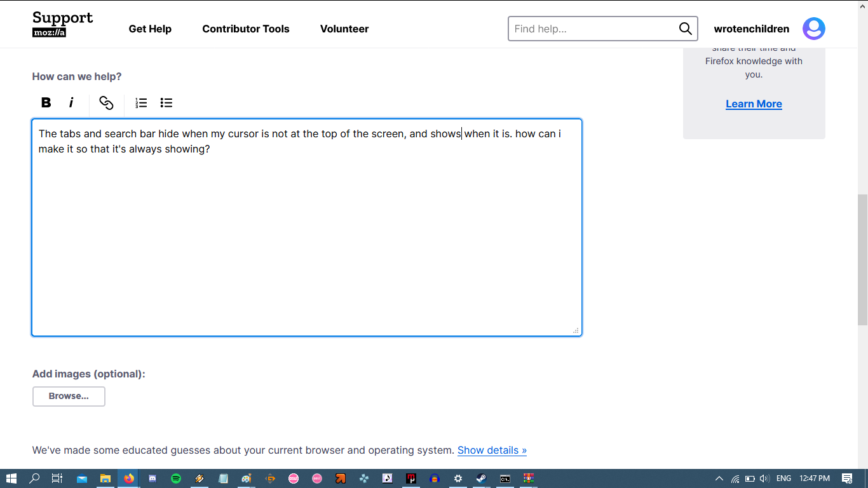Viewport: 868px width, 488px height.
Task: Open the profile avatar menu
Action: tap(813, 28)
